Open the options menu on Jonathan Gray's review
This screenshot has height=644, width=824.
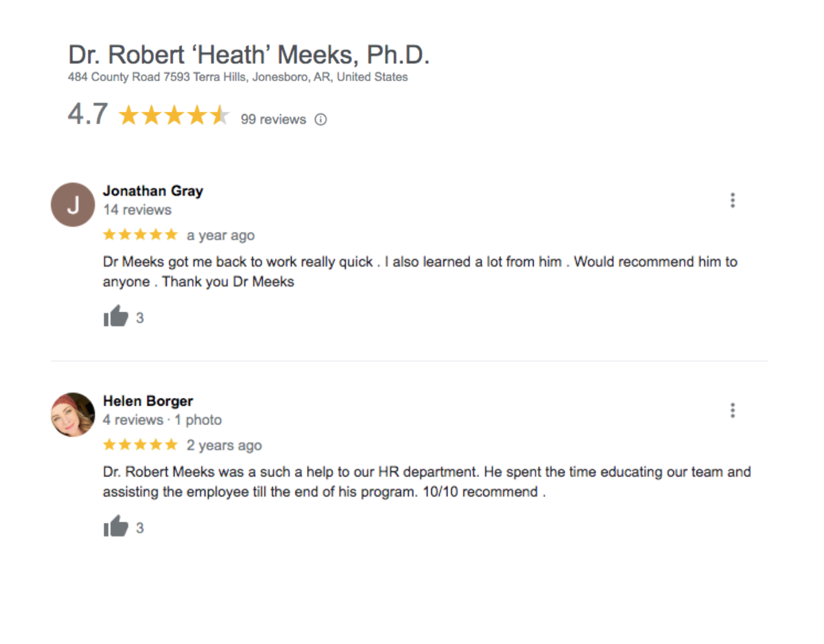[x=733, y=200]
